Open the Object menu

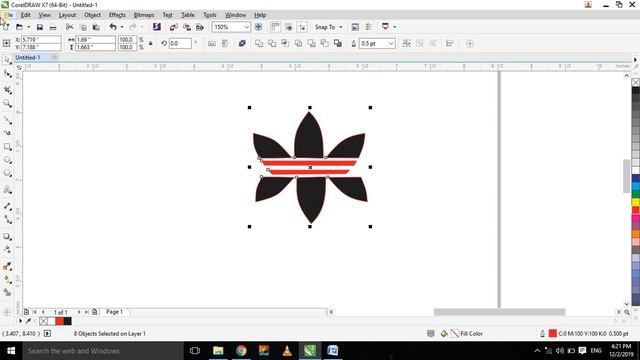pyautogui.click(x=92, y=15)
